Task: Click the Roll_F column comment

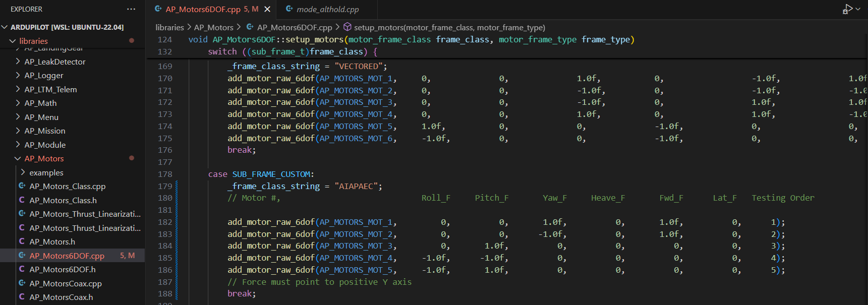Action: pos(436,198)
